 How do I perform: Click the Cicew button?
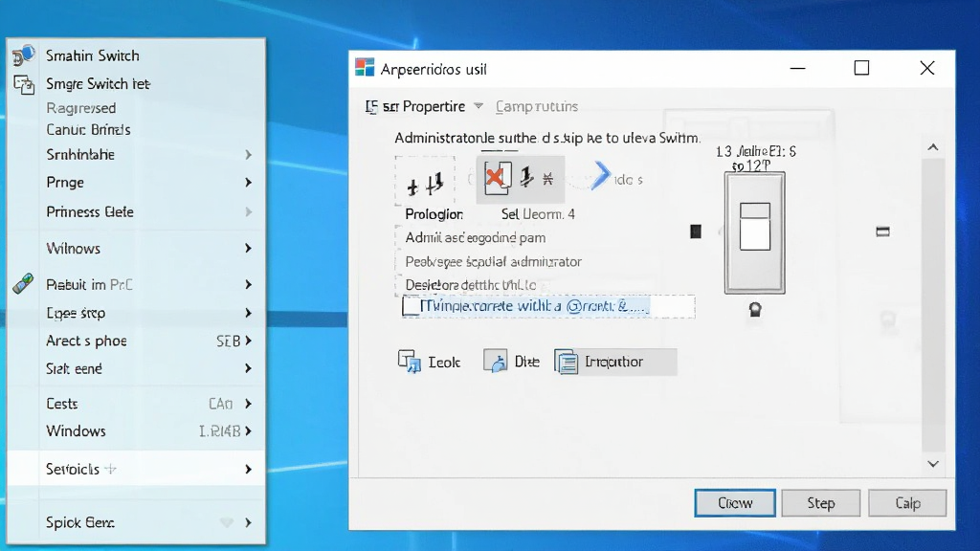coord(735,503)
